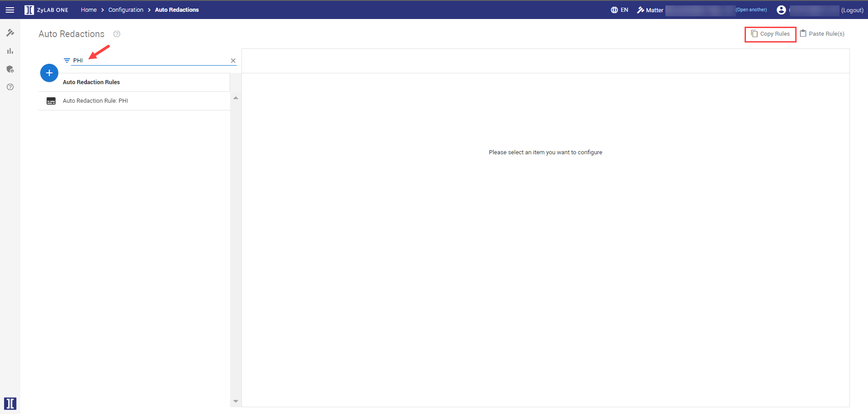Select Auto Redaction Rule: PHI item

point(95,101)
